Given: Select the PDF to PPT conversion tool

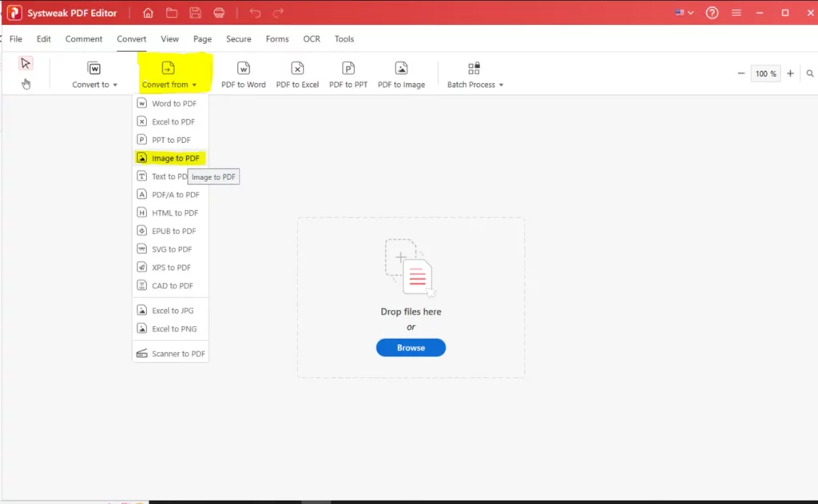Looking at the screenshot, I should coord(348,73).
